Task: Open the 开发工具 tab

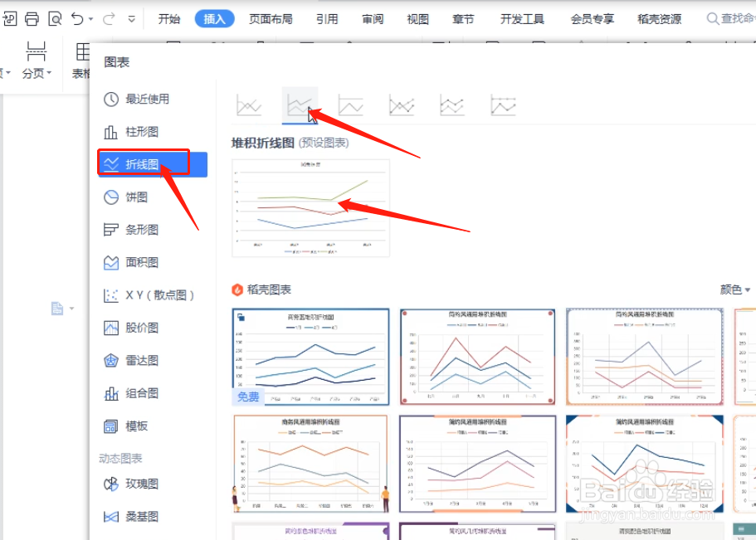Action: [x=522, y=19]
